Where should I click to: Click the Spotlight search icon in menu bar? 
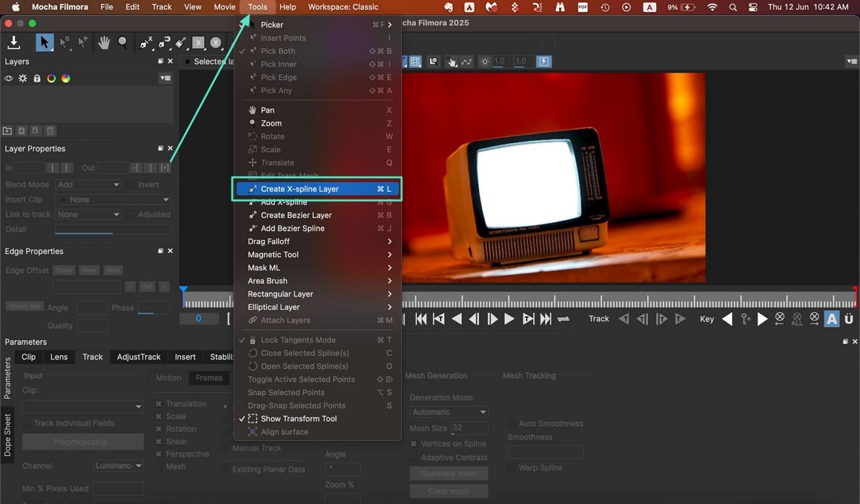point(732,7)
